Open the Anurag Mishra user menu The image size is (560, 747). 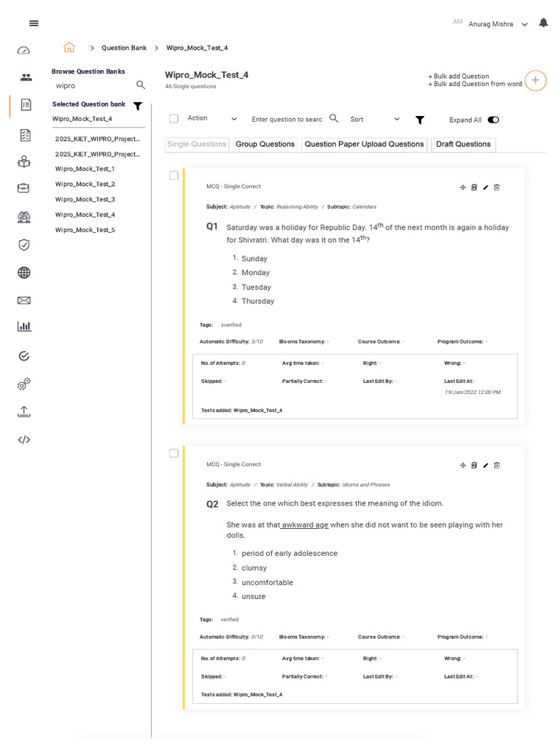(499, 24)
